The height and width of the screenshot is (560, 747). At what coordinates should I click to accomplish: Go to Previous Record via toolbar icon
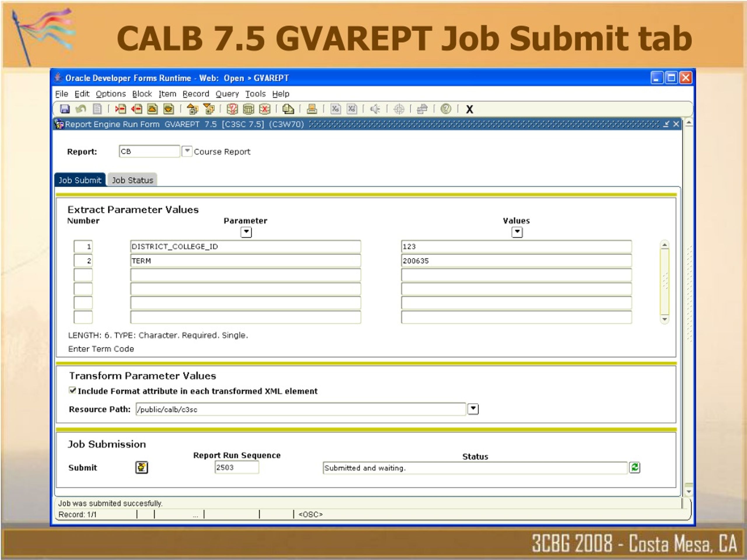pos(152,109)
